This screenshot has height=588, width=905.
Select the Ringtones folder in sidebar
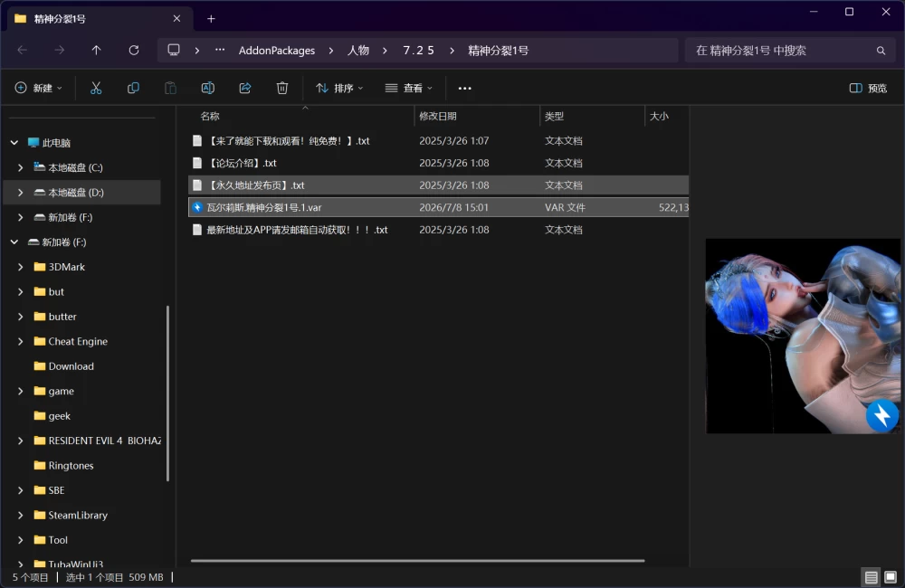point(71,466)
